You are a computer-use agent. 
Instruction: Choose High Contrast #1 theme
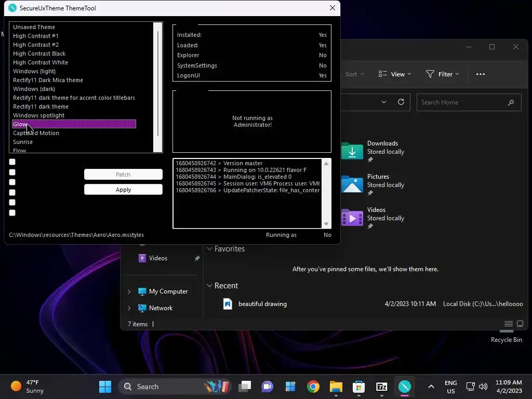coord(36,36)
